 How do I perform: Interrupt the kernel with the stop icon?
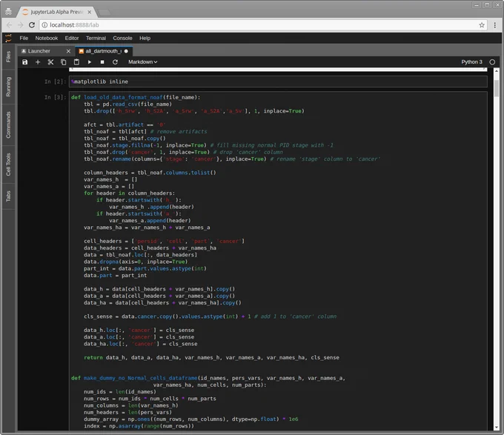pyautogui.click(x=102, y=62)
